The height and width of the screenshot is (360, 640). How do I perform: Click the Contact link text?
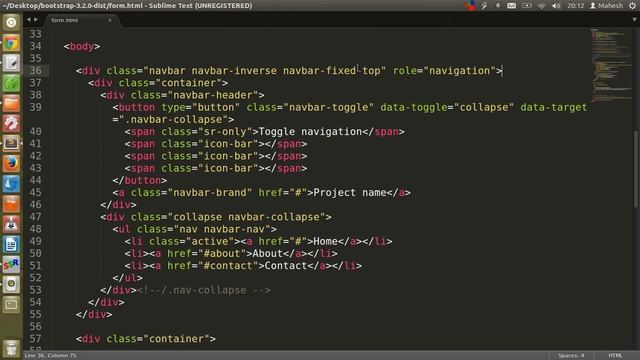point(286,266)
